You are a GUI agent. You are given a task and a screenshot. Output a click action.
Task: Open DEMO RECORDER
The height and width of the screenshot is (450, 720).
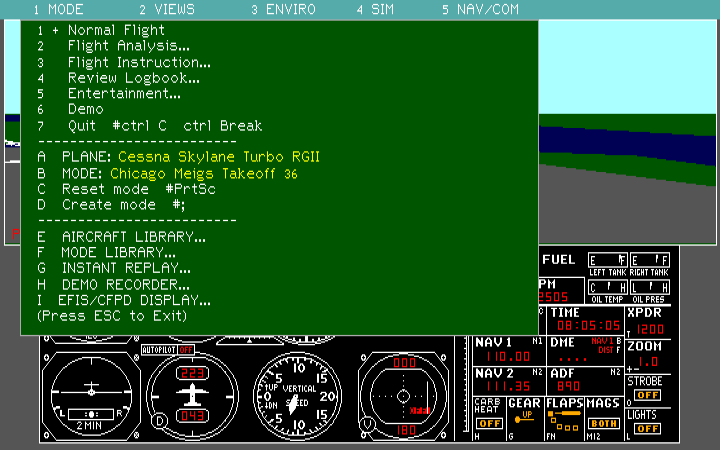point(113,285)
